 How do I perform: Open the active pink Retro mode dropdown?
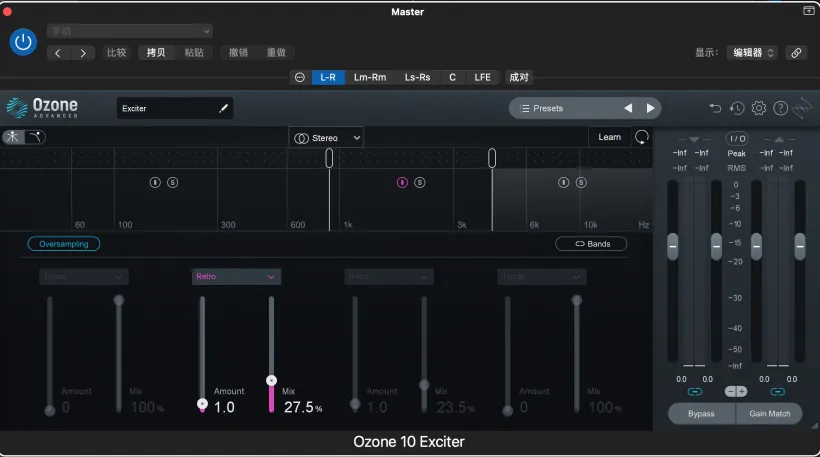[x=236, y=277]
